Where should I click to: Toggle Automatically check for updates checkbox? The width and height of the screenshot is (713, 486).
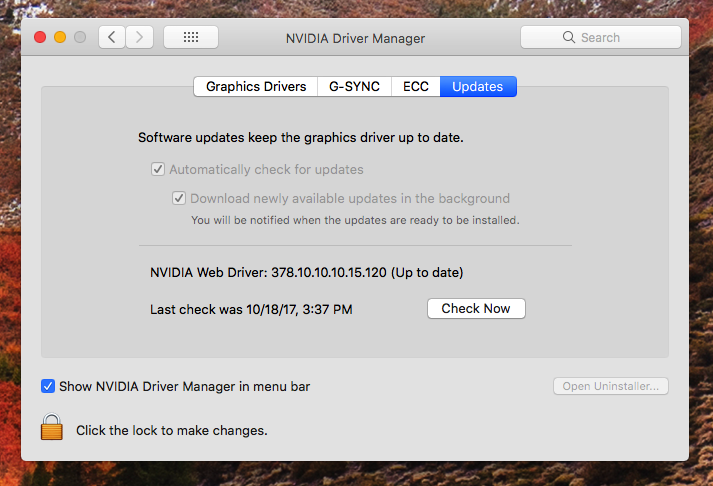coord(158,170)
